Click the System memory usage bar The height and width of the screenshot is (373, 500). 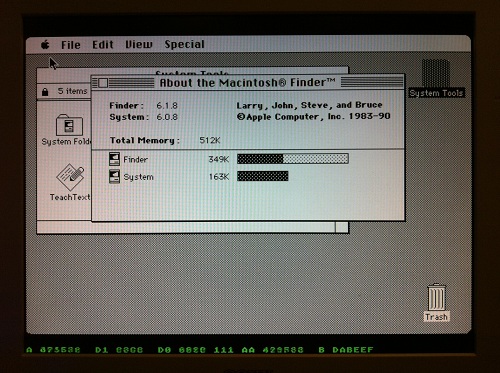click(x=263, y=176)
